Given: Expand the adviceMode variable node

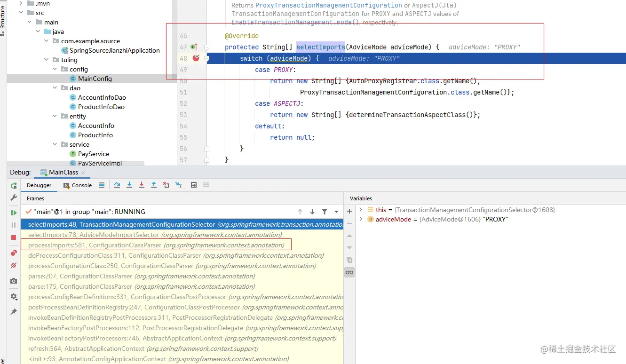Looking at the screenshot, I should 361,219.
